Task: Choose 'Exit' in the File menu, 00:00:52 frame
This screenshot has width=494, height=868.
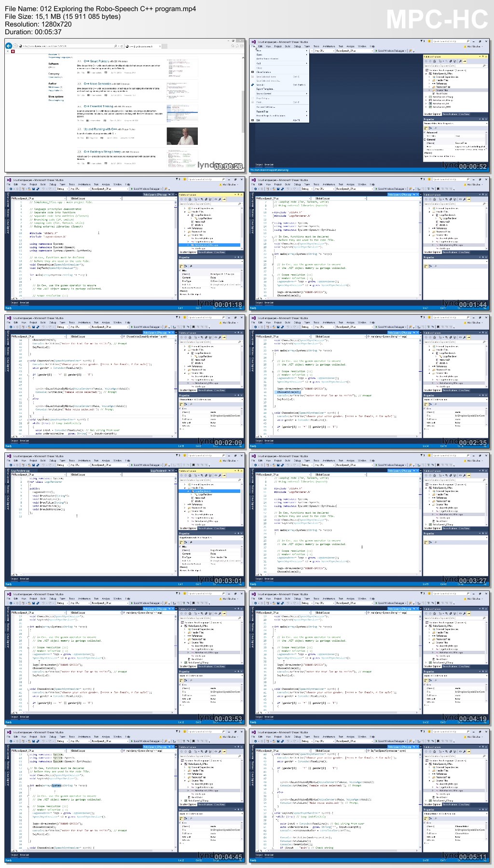Action: click(279, 120)
